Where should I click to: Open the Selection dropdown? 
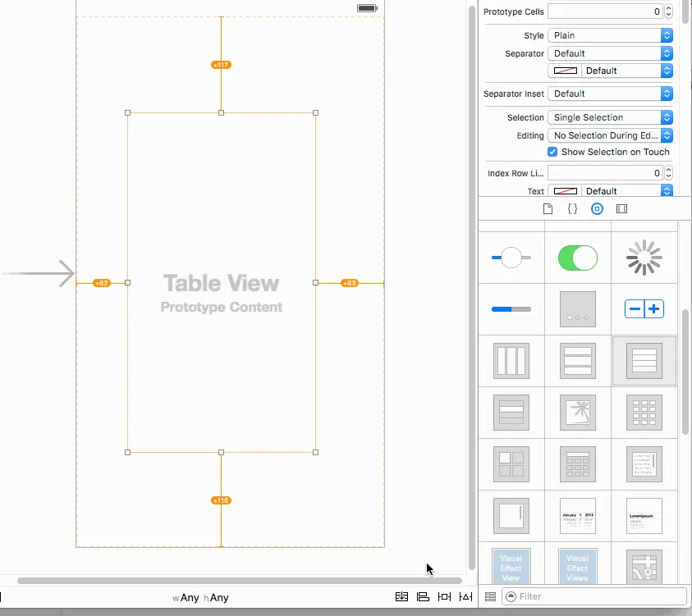coord(610,117)
